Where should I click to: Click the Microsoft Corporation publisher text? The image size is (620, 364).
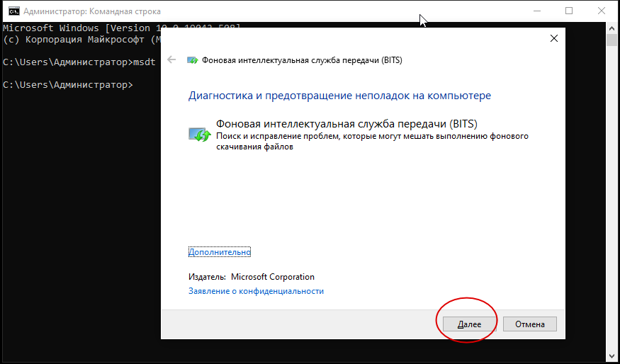pyautogui.click(x=272, y=277)
